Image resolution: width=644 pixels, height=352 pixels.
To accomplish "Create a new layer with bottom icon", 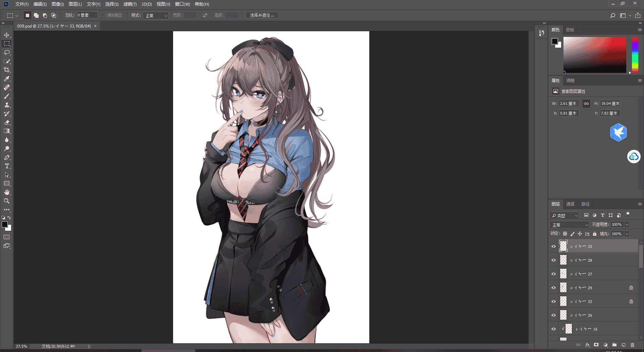I will click(624, 345).
